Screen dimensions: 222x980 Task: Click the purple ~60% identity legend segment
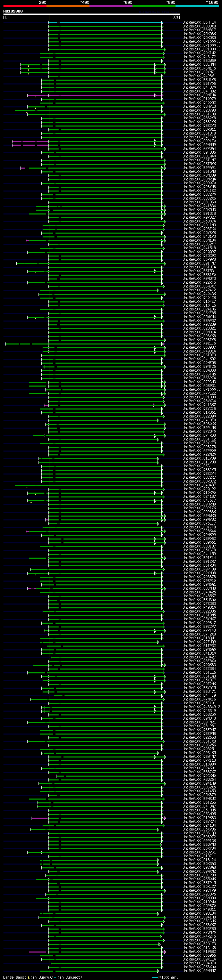(x=111, y=7)
